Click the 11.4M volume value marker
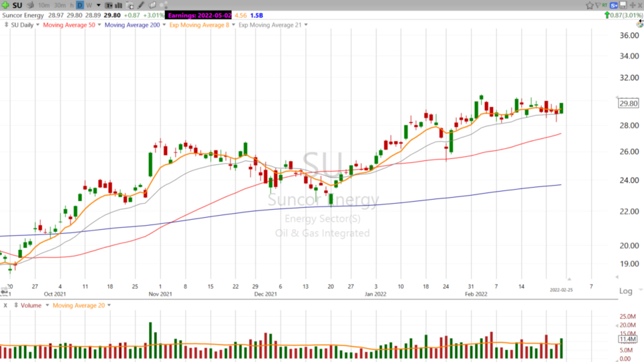The height and width of the screenshot is (362, 644). tap(628, 339)
